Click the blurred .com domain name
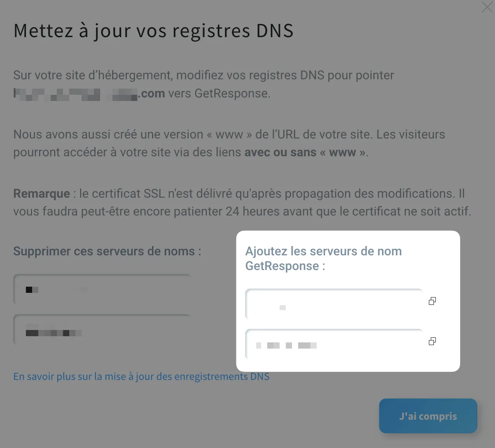Screen dimensions: 495x448 tap(89, 94)
